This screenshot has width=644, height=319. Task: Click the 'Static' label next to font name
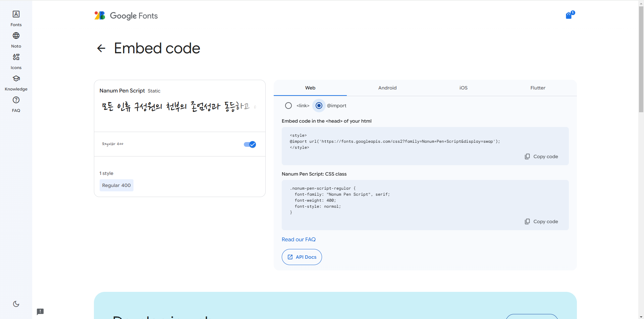pos(154,91)
